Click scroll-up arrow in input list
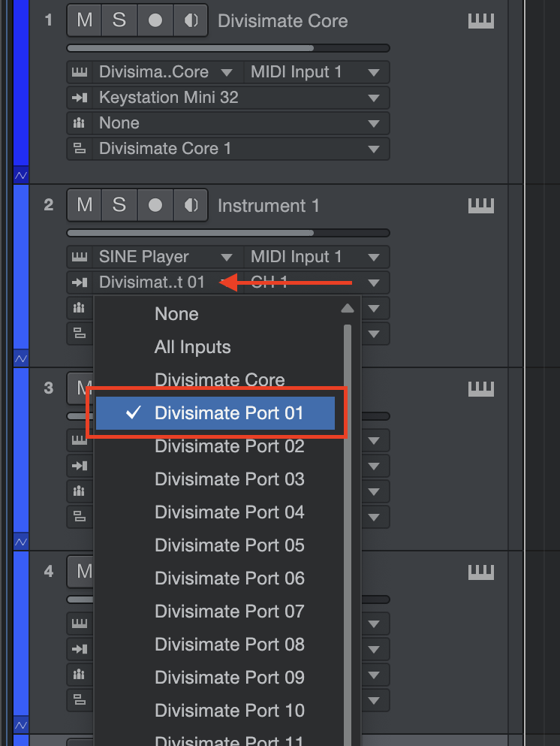 pos(348,308)
